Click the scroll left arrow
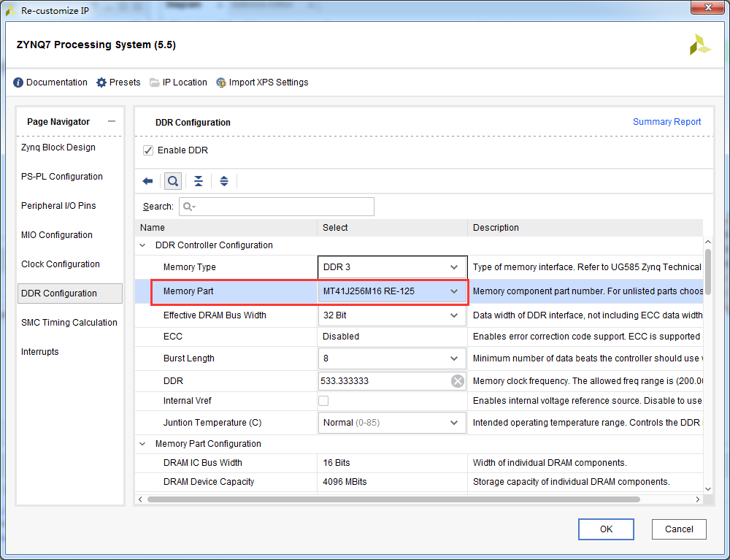The image size is (730, 560). coord(141,499)
